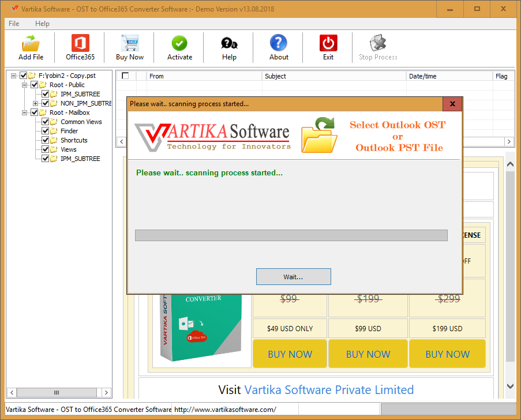The image size is (521, 420).
Task: Open the Help toolbar icon
Action: pos(229,43)
